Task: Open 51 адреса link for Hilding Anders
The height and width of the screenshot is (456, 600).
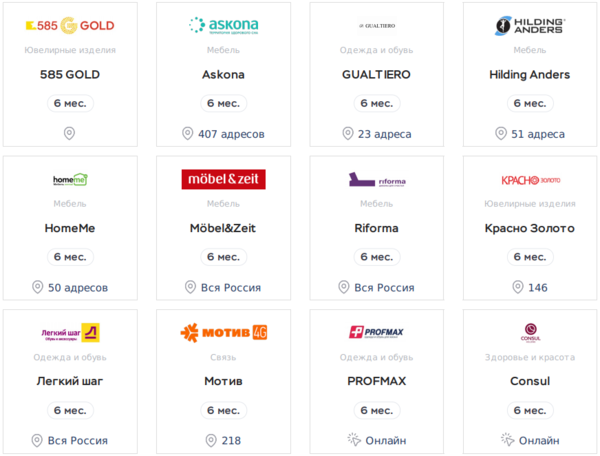Action: coord(538,134)
